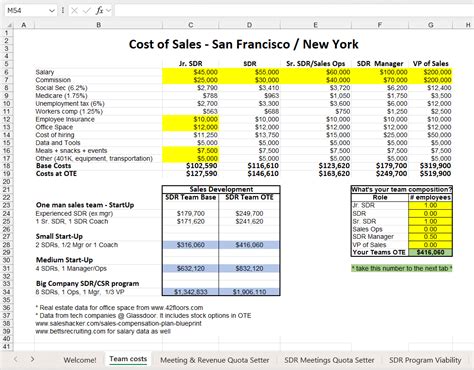Open the Insert Function fx icon

point(99,11)
